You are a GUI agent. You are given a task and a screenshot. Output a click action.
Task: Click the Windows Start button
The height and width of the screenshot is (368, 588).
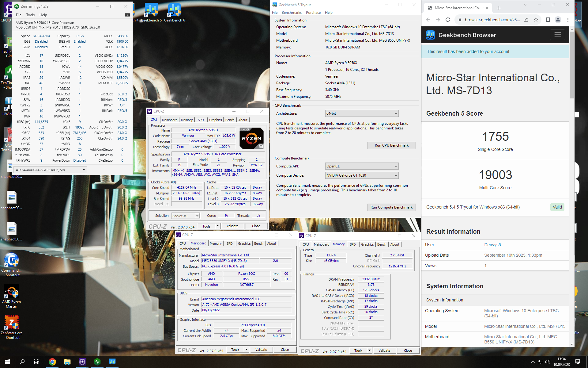(x=7, y=362)
